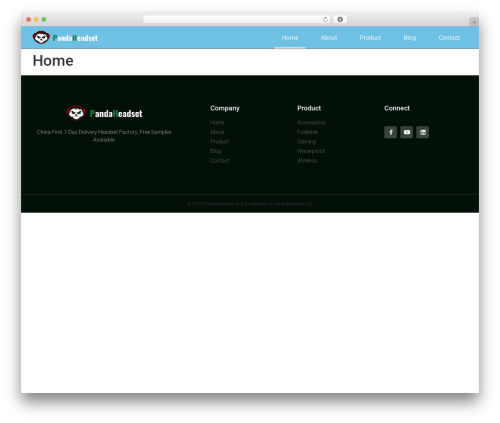Click the round icon beside the address bar
The width and height of the screenshot is (500, 423).
[x=340, y=19]
